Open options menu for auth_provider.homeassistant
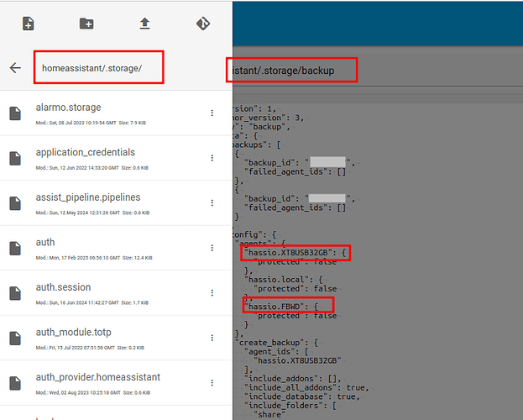The image size is (523, 420). point(212,383)
